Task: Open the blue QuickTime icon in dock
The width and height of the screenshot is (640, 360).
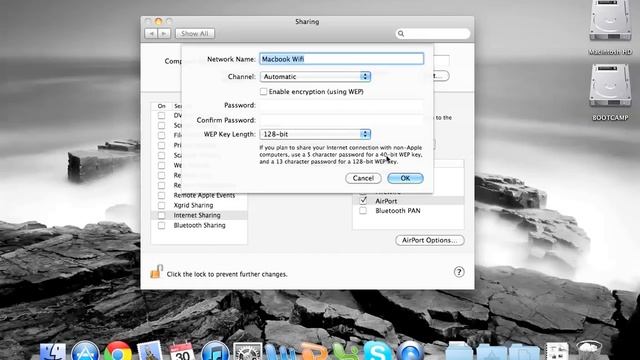Action: (410, 351)
